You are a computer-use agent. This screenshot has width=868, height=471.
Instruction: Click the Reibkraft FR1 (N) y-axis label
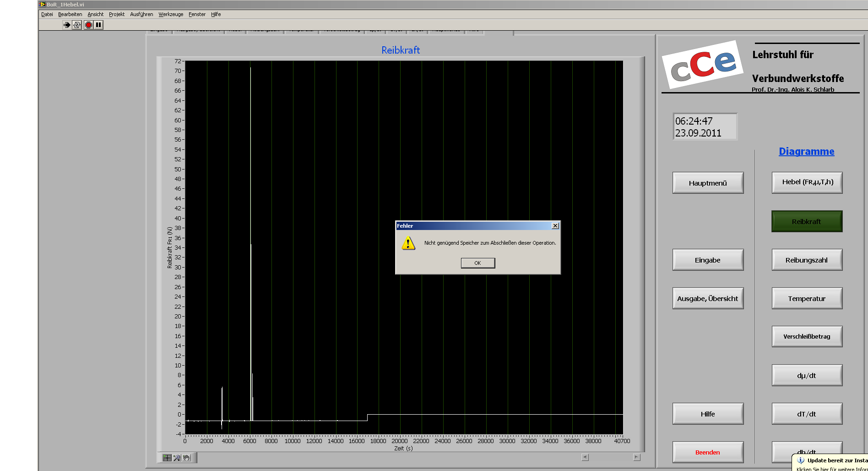coord(170,247)
